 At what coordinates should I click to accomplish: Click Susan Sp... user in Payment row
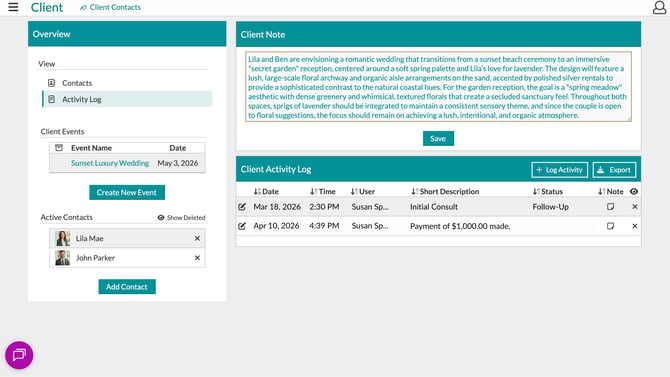370,225
